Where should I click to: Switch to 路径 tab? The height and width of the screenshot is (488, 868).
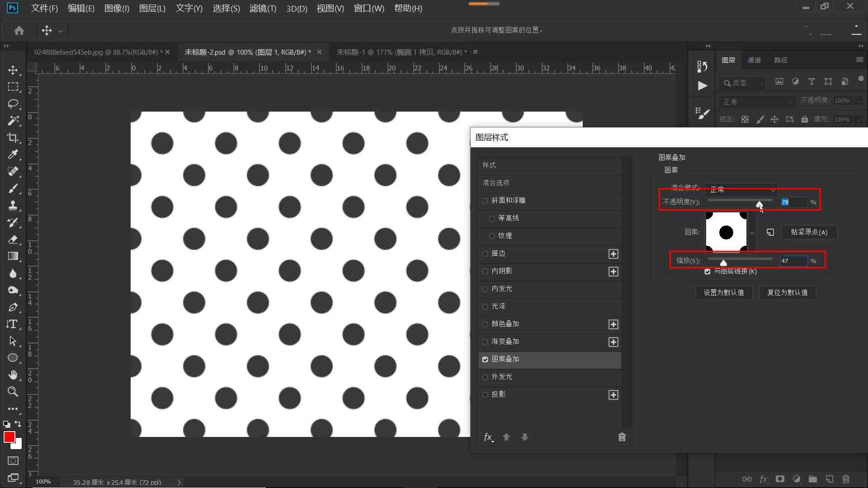(781, 60)
